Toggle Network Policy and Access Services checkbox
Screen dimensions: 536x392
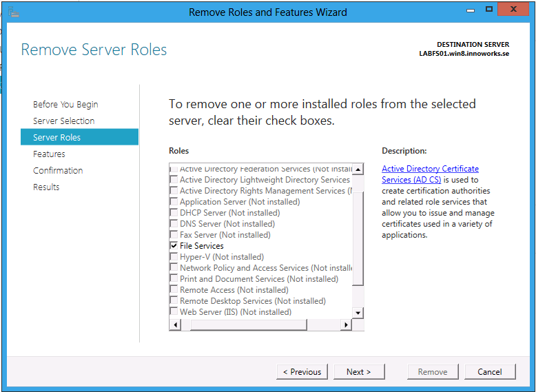[174, 267]
